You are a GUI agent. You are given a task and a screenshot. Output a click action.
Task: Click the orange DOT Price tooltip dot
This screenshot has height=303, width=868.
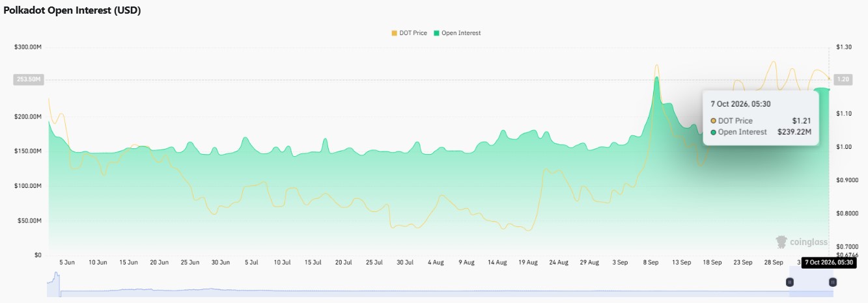pyautogui.click(x=714, y=121)
